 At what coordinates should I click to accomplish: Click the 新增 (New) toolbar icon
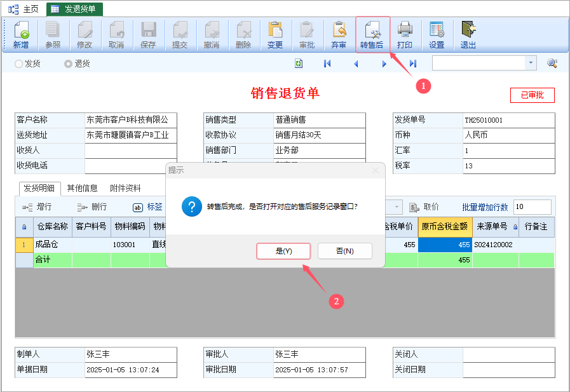pos(21,35)
